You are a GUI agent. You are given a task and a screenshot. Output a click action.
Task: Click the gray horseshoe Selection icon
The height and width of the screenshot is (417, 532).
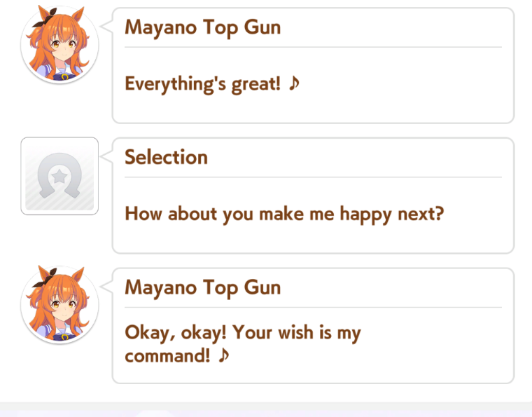[x=59, y=176]
